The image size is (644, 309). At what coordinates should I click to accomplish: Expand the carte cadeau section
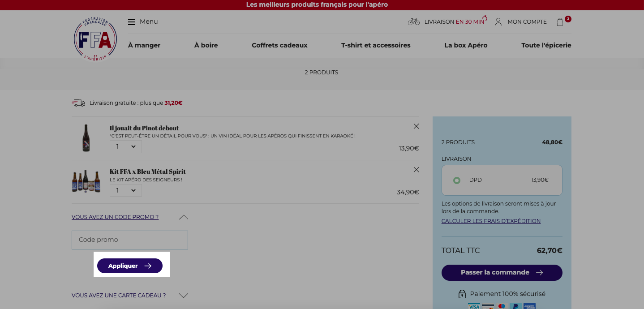pos(183,296)
